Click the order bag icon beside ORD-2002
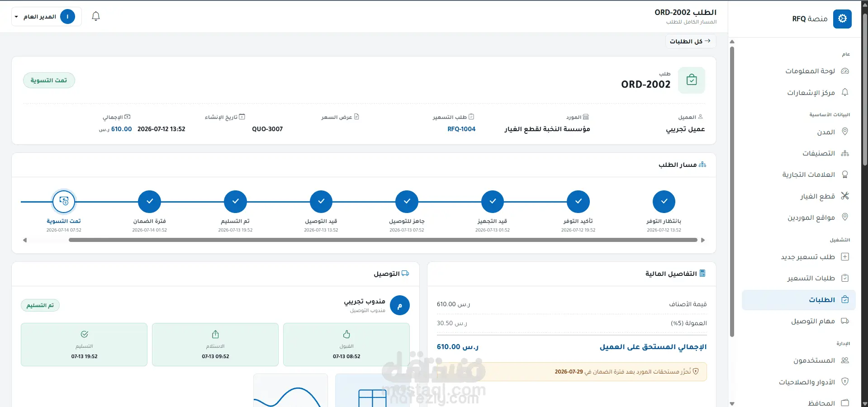This screenshot has height=407, width=868. (x=691, y=80)
